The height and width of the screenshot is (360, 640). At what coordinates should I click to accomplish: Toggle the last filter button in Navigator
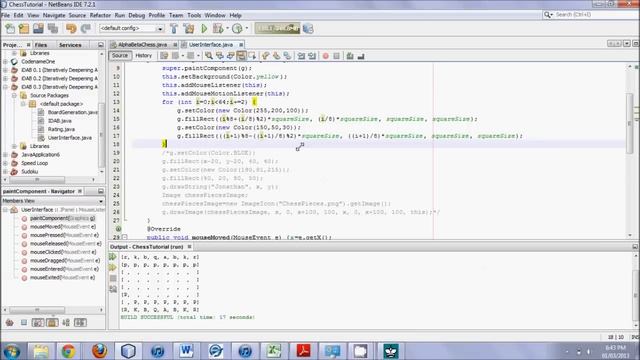click(x=80, y=322)
